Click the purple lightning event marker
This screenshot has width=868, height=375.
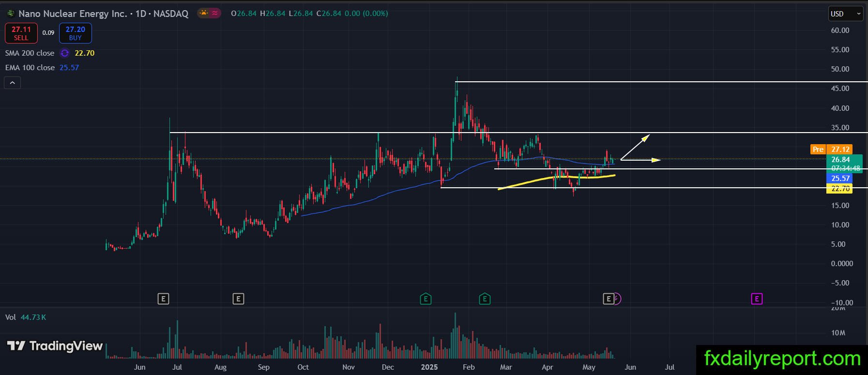click(x=617, y=299)
